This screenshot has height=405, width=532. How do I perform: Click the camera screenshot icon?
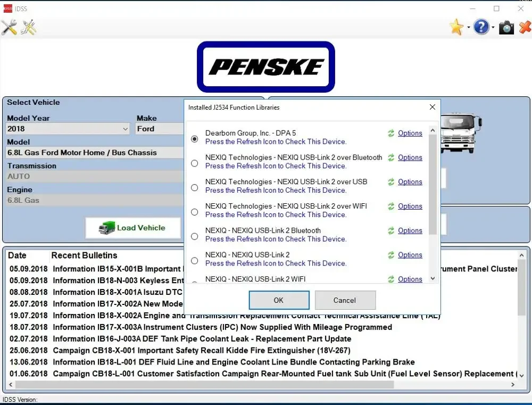tap(506, 28)
